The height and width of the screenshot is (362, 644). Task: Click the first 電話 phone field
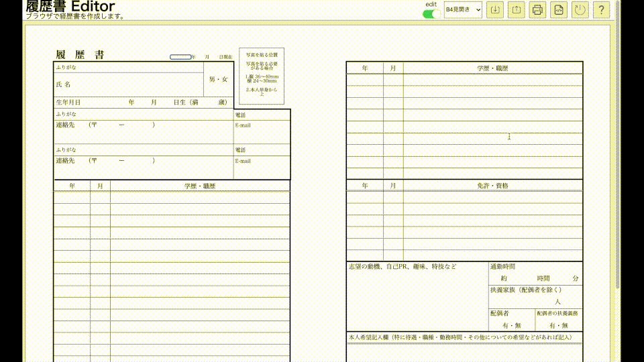coord(262,115)
